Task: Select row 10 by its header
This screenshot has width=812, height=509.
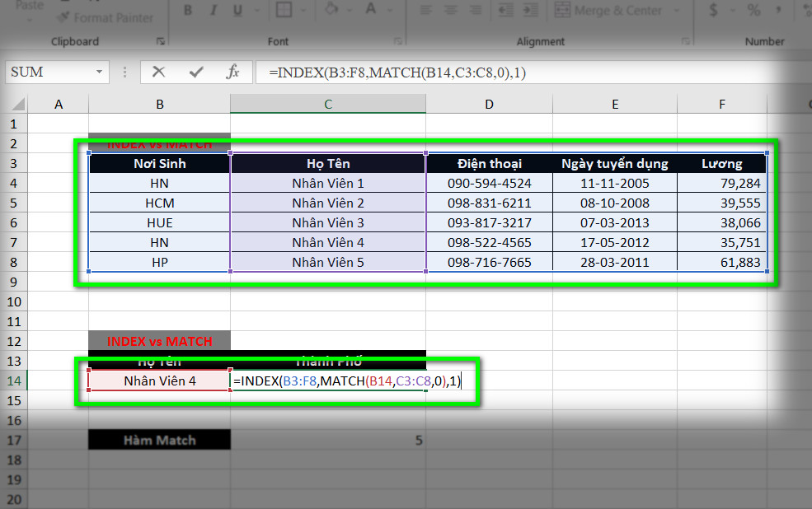Action: (14, 302)
